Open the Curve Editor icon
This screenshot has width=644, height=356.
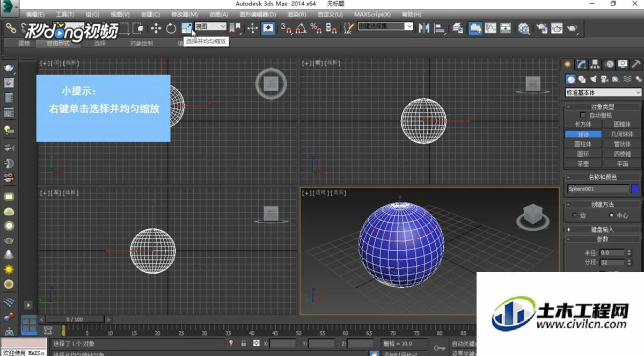click(x=491, y=28)
